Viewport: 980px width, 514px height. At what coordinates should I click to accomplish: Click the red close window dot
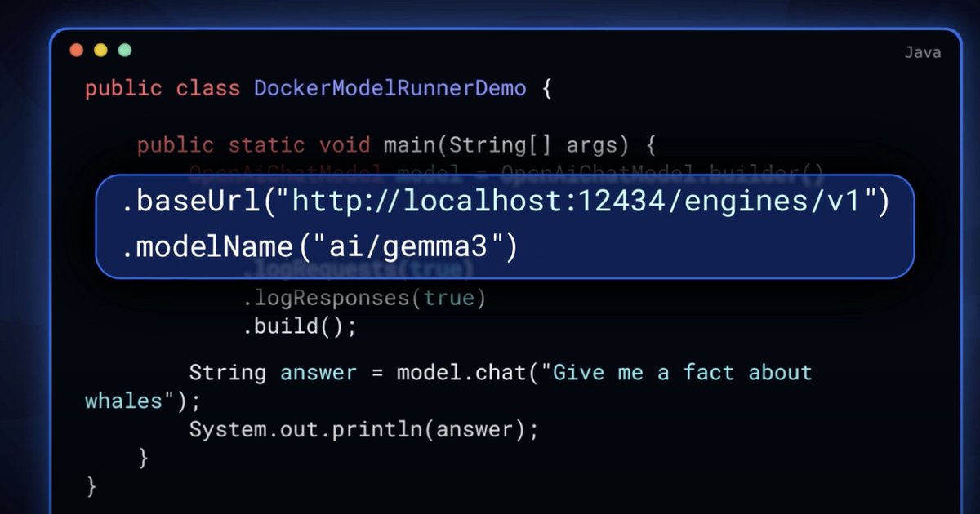pyautogui.click(x=77, y=50)
